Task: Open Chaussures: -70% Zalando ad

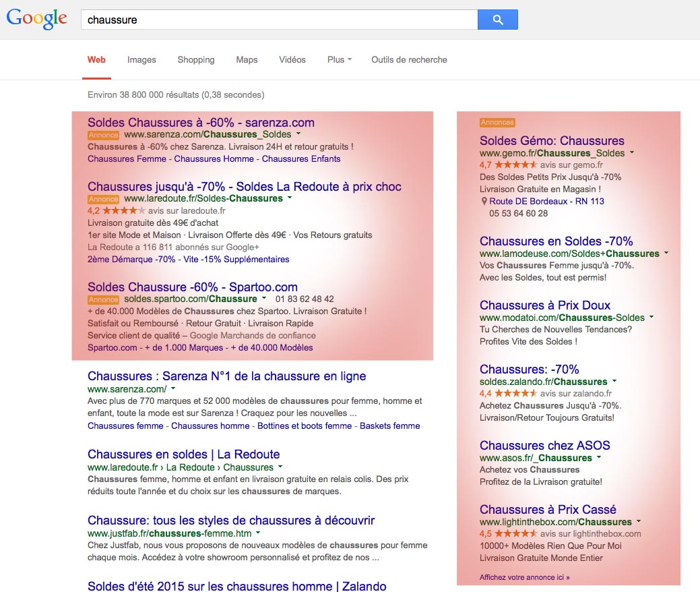Action: [529, 369]
